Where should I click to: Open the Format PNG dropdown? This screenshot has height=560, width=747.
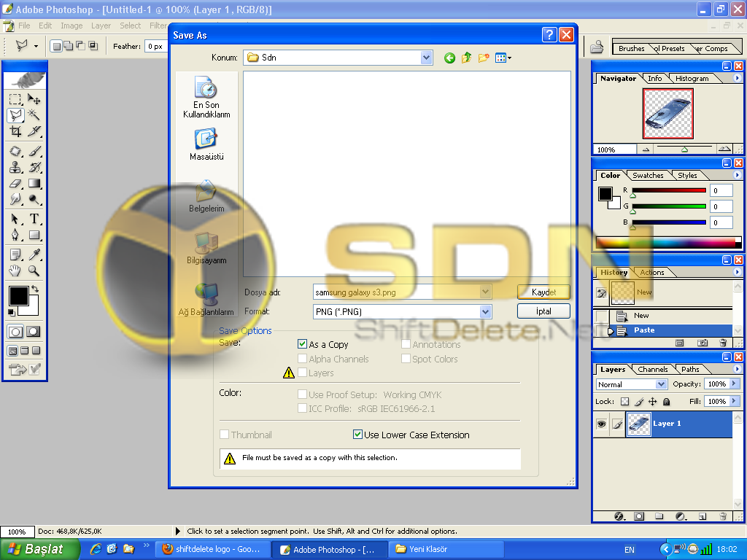coord(485,312)
